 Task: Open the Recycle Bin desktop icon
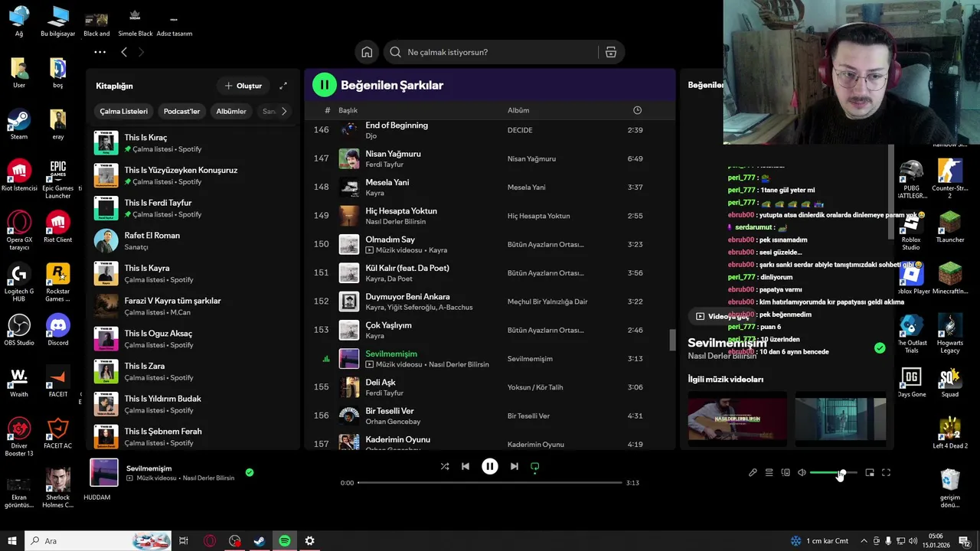[x=950, y=488]
